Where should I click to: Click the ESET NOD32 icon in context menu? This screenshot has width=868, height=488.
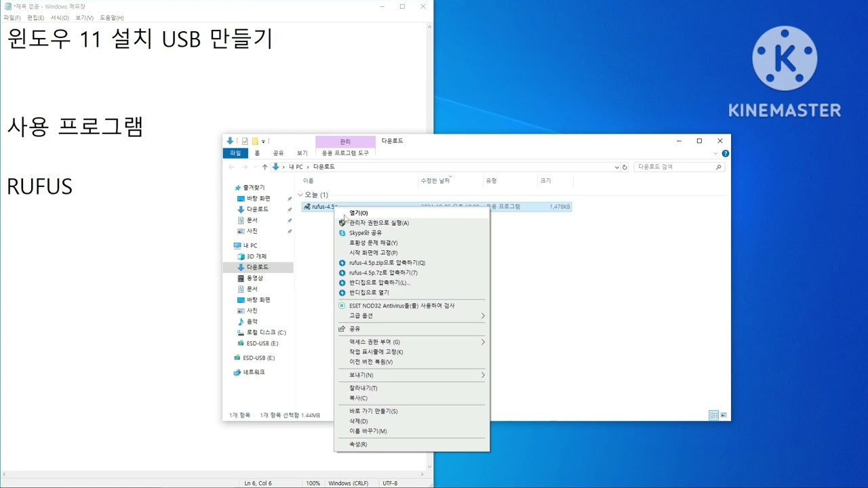[x=342, y=306]
